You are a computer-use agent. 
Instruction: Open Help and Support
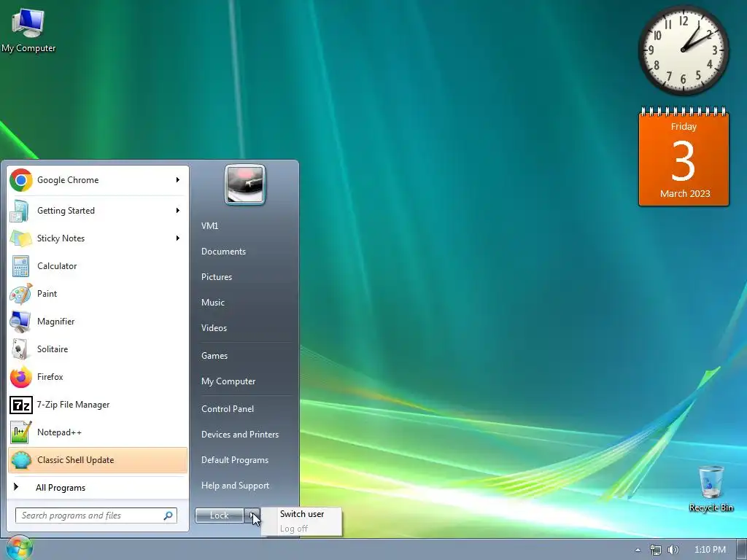point(236,486)
